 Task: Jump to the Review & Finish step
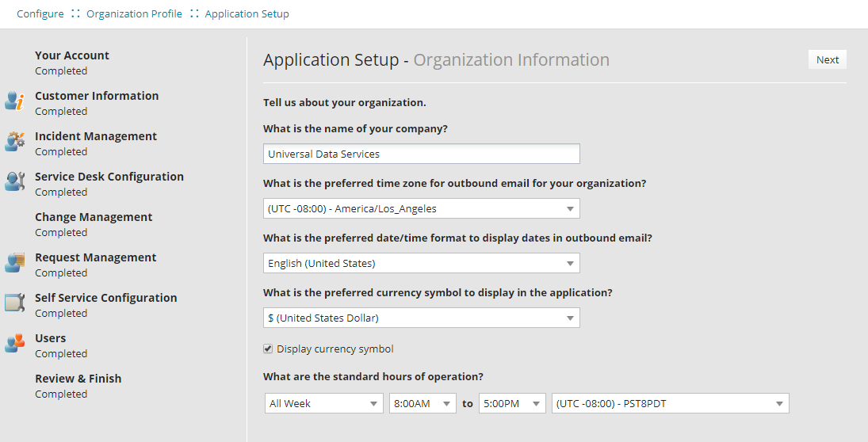(78, 379)
